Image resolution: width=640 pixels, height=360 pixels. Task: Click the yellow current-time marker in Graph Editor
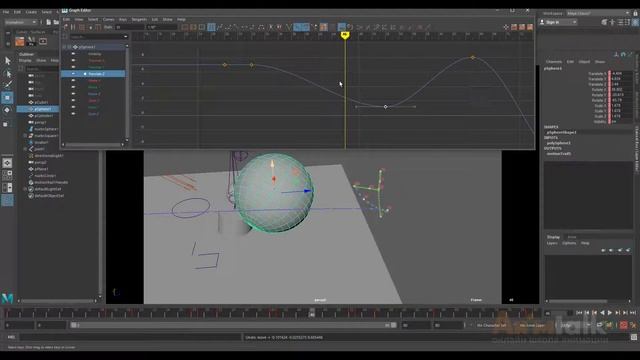pyautogui.click(x=345, y=36)
